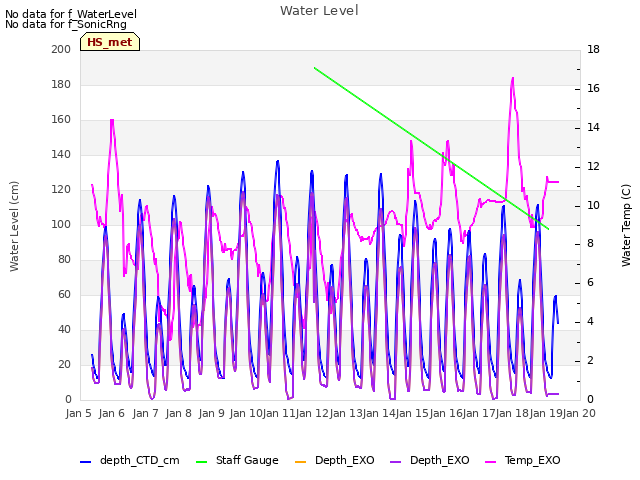Click the green Staff Gauge legend swatch
640x480 pixels.
click(201, 462)
